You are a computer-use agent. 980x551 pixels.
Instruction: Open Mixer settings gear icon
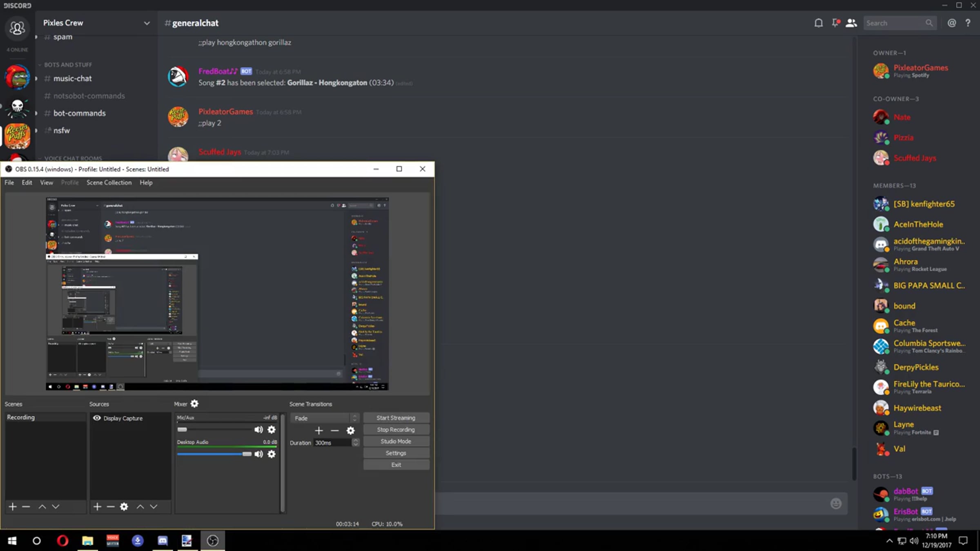click(194, 404)
